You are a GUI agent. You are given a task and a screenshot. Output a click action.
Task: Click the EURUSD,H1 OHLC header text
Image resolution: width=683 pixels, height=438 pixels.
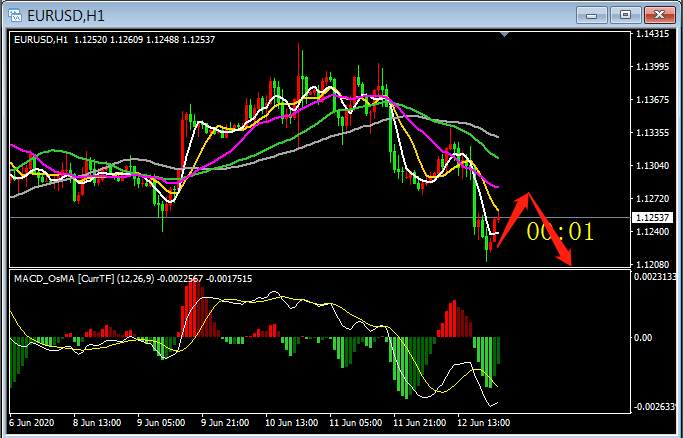(x=115, y=40)
